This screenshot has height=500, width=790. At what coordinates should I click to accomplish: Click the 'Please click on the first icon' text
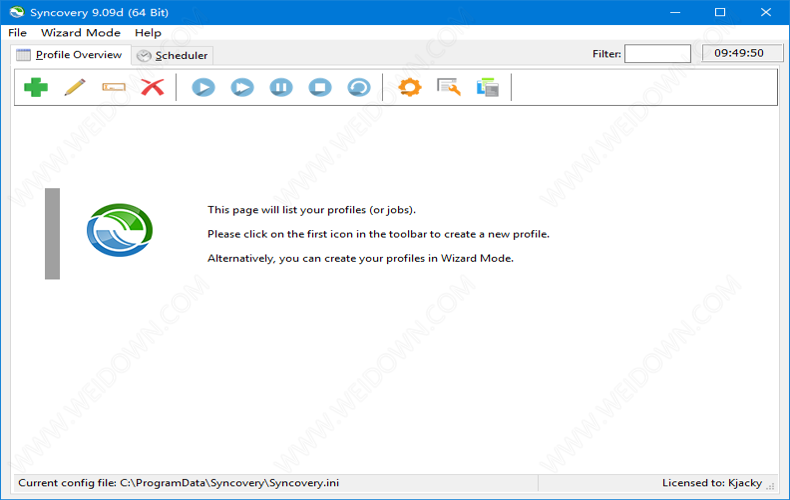point(378,234)
